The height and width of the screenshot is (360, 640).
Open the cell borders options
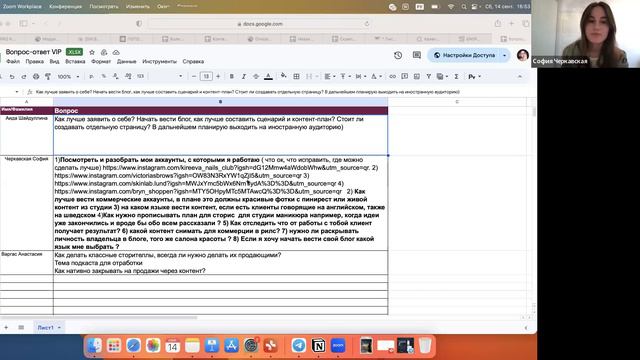[296, 76]
